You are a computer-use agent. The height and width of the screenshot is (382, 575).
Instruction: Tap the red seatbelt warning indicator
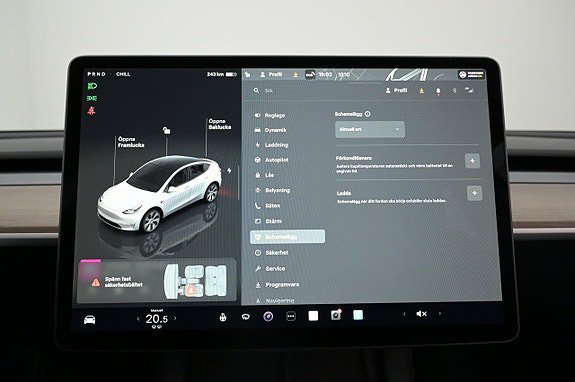(x=92, y=111)
